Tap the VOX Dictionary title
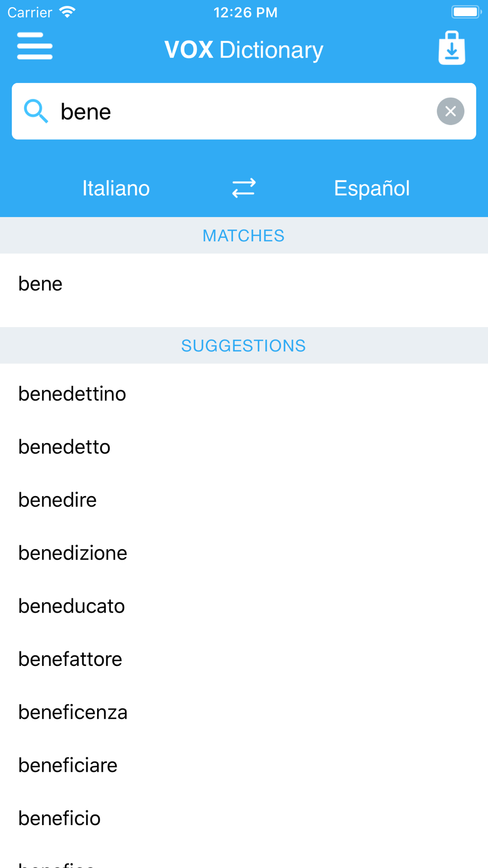 pyautogui.click(x=244, y=50)
